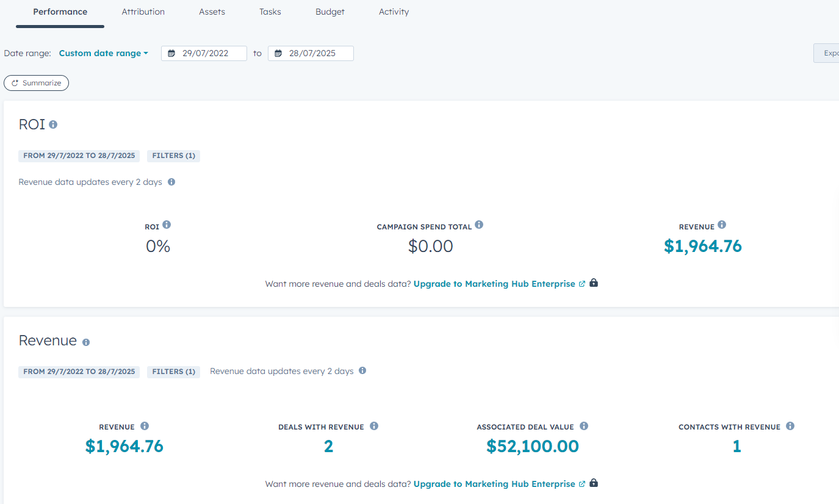Viewport: 839px width, 504px height.
Task: Click the info icon beside Deals With Revenue
Action: (374, 426)
